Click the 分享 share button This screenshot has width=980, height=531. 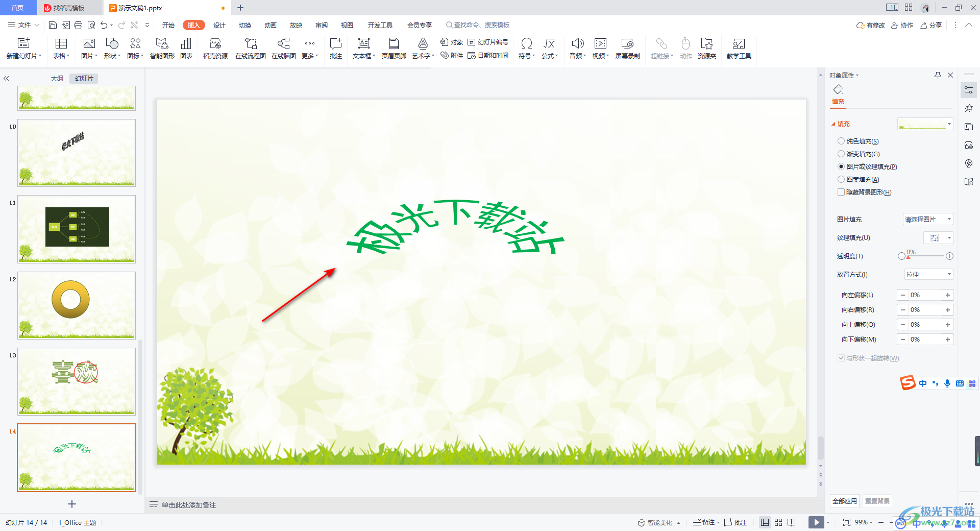coord(930,25)
